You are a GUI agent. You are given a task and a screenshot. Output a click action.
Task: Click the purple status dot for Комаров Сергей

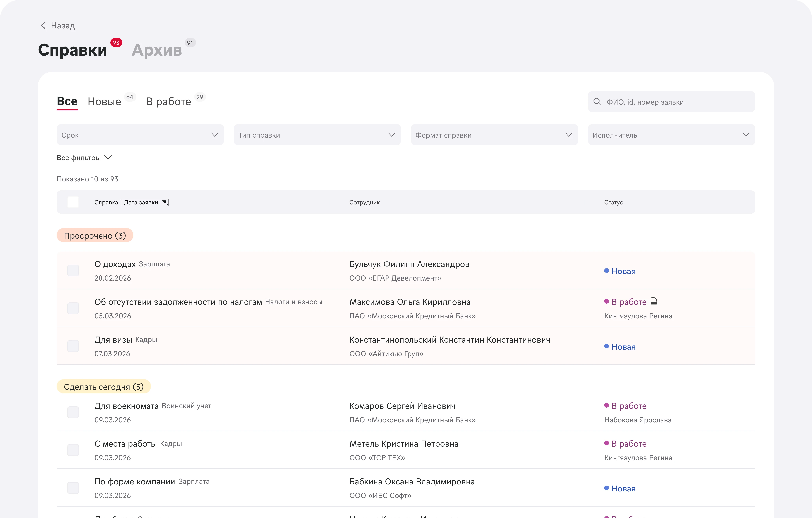click(x=606, y=405)
